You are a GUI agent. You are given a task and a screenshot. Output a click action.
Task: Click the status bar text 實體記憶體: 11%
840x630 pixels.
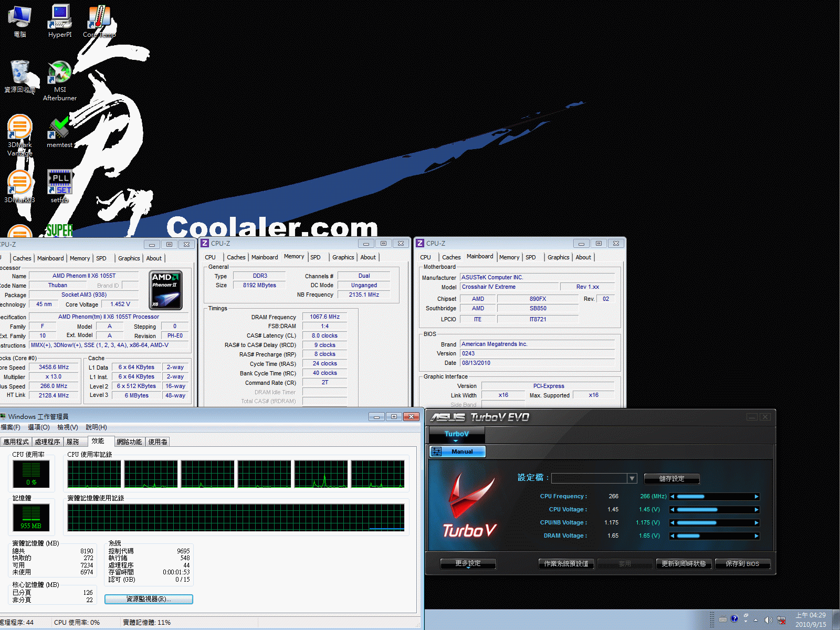pos(147,623)
